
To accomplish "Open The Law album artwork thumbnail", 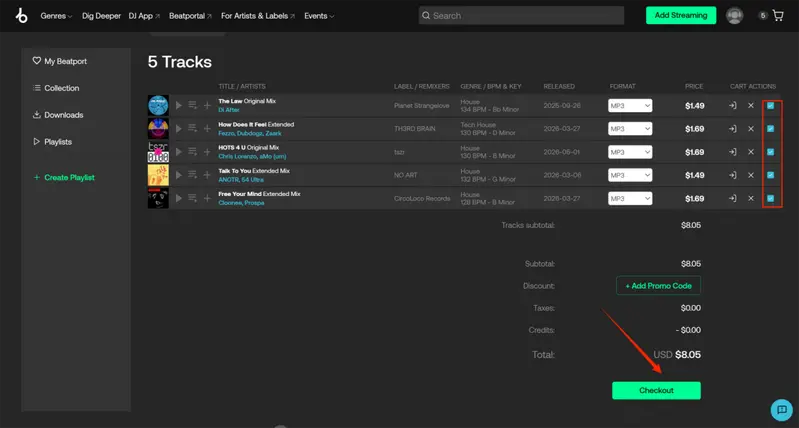I will 158,105.
